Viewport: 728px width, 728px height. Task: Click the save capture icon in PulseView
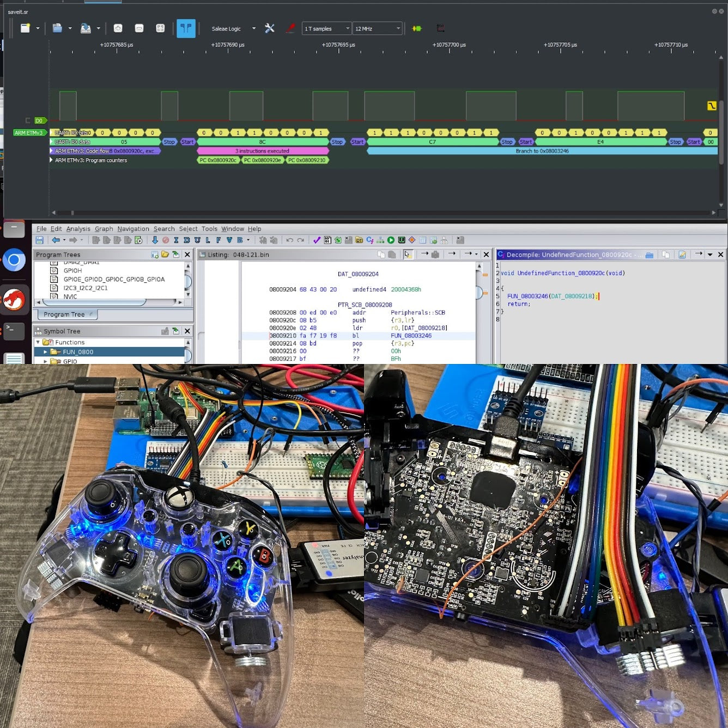[86, 28]
